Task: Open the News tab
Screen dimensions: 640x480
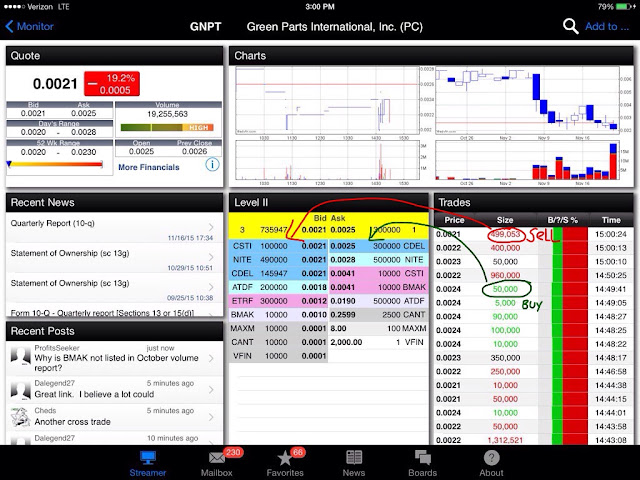Action: 353,464
